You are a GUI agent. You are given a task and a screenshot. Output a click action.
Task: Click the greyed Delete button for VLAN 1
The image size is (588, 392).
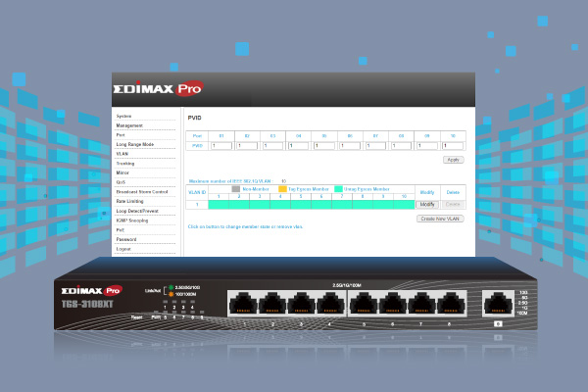pyautogui.click(x=453, y=205)
